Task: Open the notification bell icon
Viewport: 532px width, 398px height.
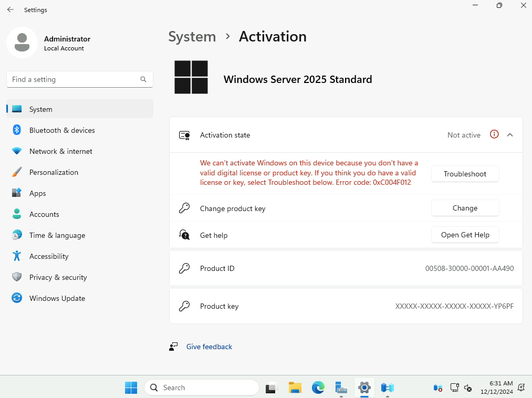Action: point(521,387)
